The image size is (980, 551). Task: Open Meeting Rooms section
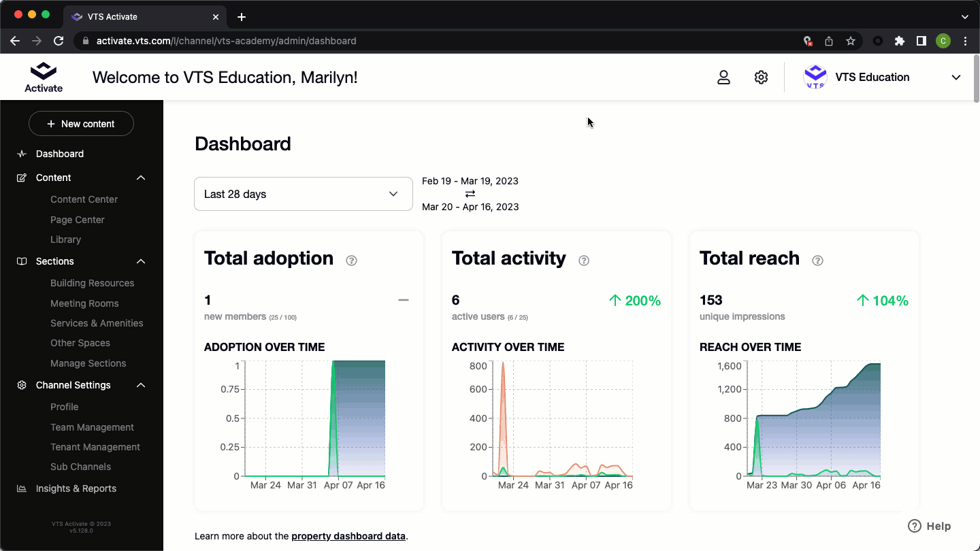coord(84,303)
